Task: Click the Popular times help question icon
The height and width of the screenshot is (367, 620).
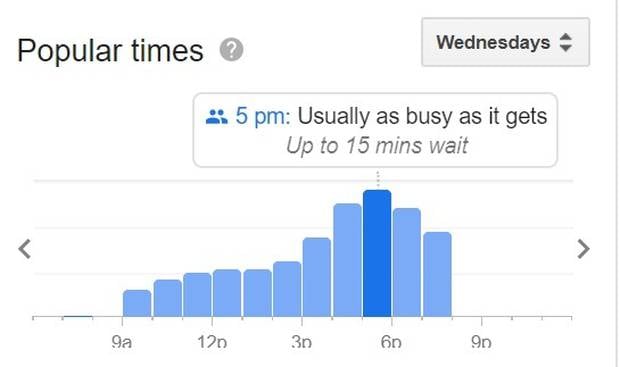Action: tap(231, 50)
